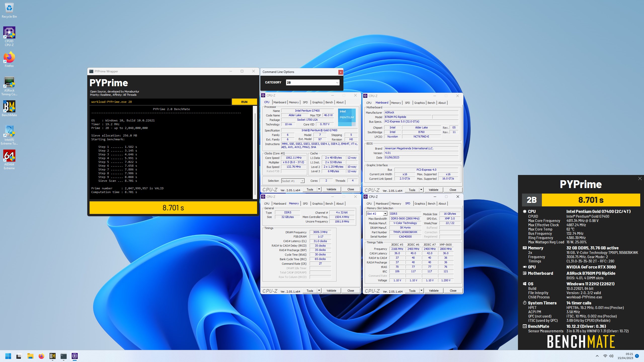Image resolution: width=644 pixels, height=362 pixels.
Task: Click the DRAM Frequency value 3009.3 MHz
Action: click(320, 232)
